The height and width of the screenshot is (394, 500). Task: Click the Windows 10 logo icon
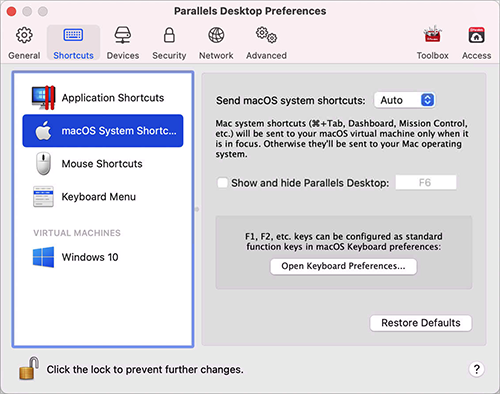(43, 257)
